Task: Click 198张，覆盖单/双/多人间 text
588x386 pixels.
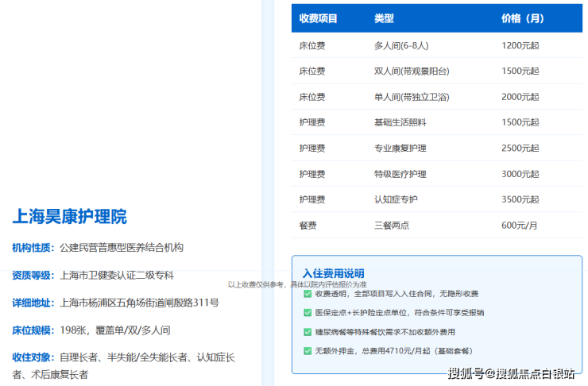Action: [x=115, y=330]
